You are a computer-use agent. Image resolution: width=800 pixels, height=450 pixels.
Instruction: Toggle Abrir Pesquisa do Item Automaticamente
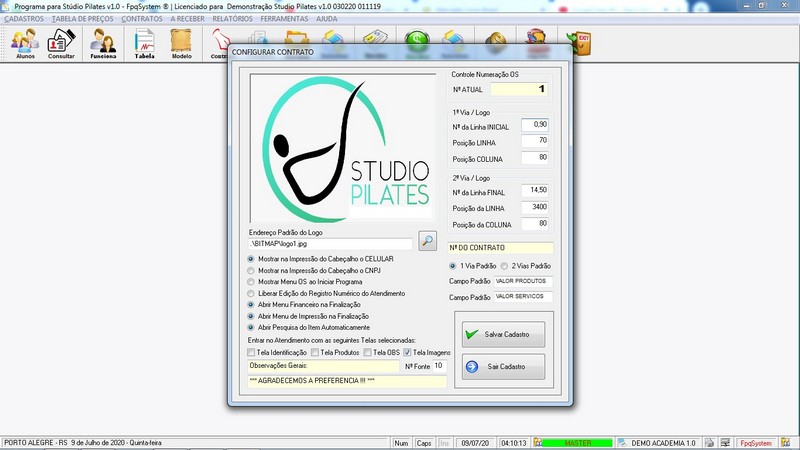pyautogui.click(x=251, y=328)
